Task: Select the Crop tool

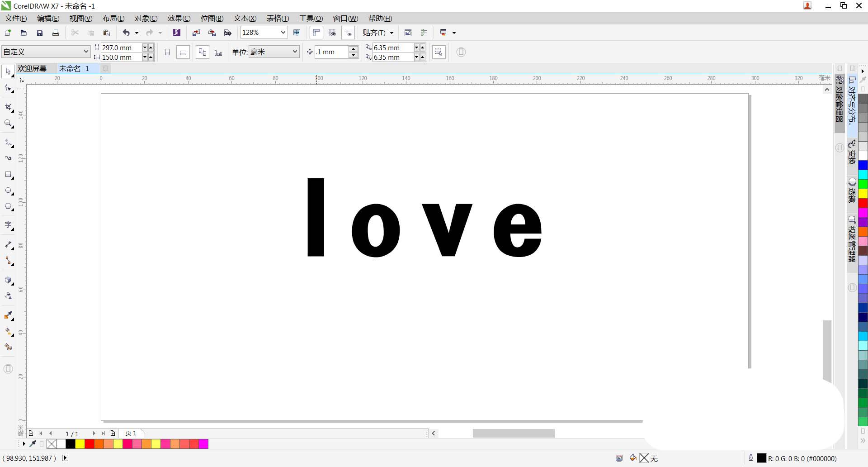Action: [x=8, y=107]
